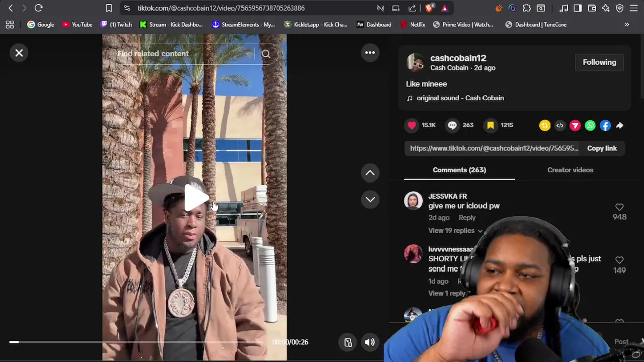Close the TikTok video viewer
This screenshot has width=644, height=362.
click(x=19, y=53)
